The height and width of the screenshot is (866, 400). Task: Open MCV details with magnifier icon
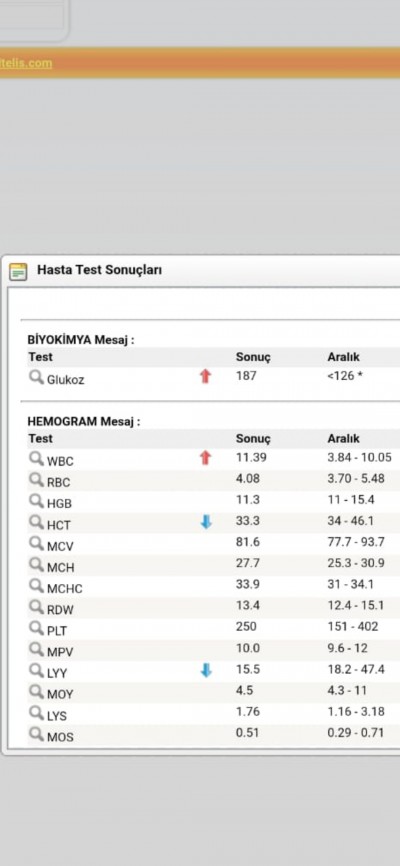click(36, 543)
